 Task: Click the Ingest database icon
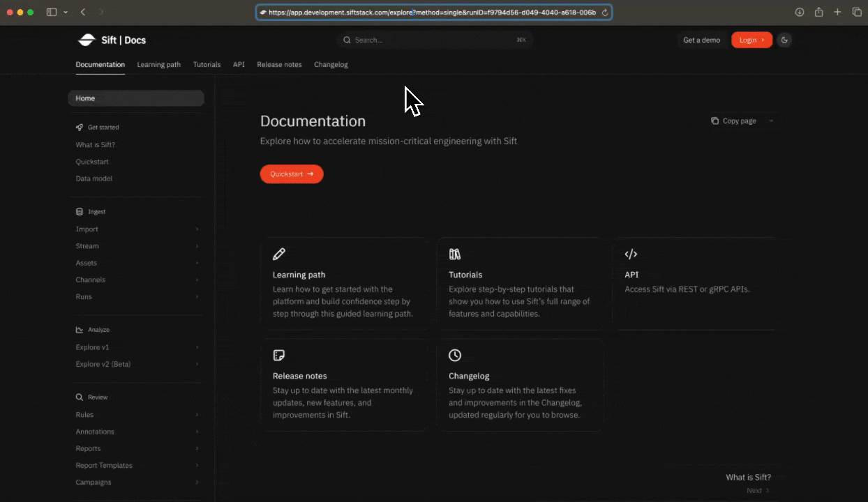point(80,211)
